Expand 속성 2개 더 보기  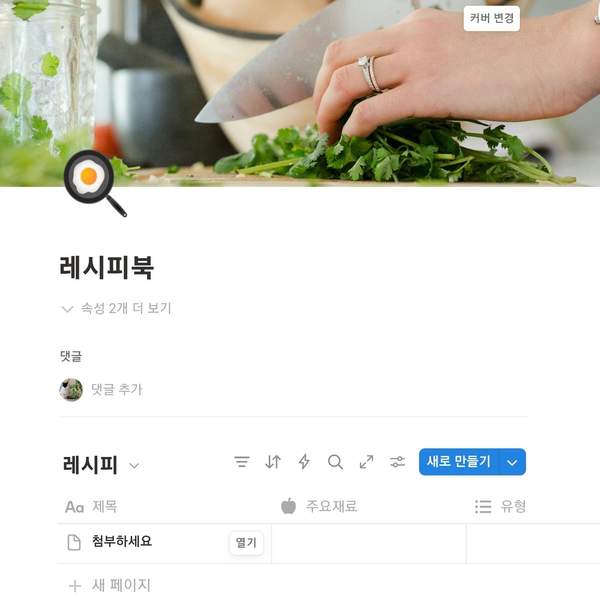coord(116,308)
